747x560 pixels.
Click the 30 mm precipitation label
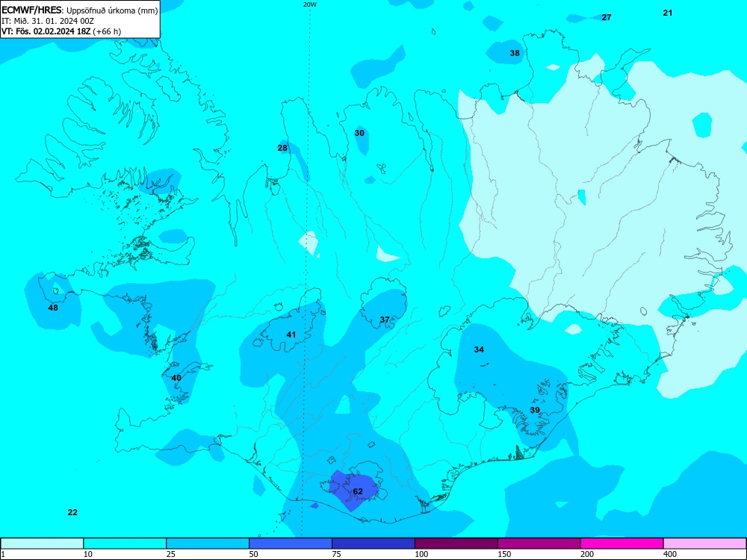pos(359,133)
